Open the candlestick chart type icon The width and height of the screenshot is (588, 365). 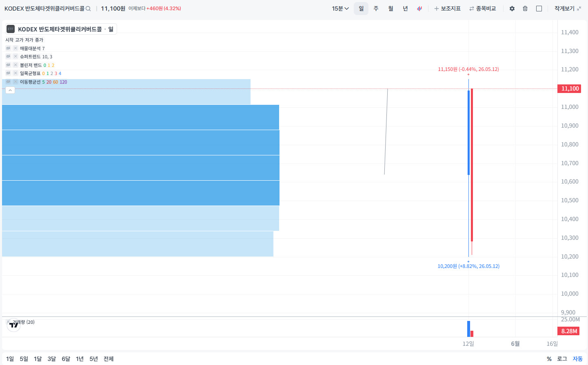click(419, 9)
